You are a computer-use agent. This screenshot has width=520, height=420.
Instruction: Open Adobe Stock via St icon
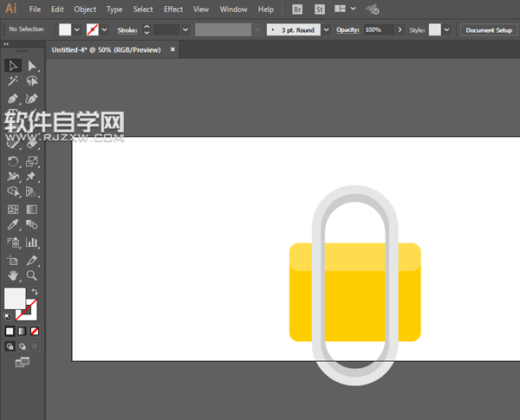319,10
